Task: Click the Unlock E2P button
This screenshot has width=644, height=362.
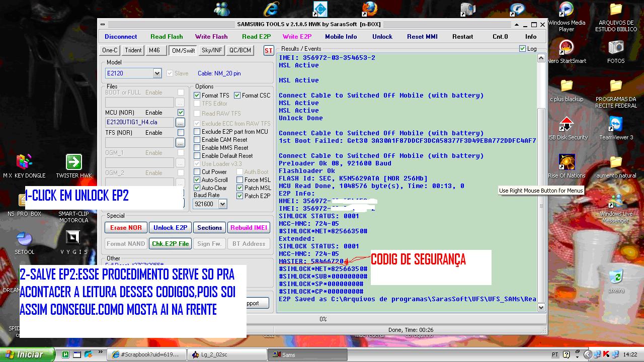Action: click(170, 228)
